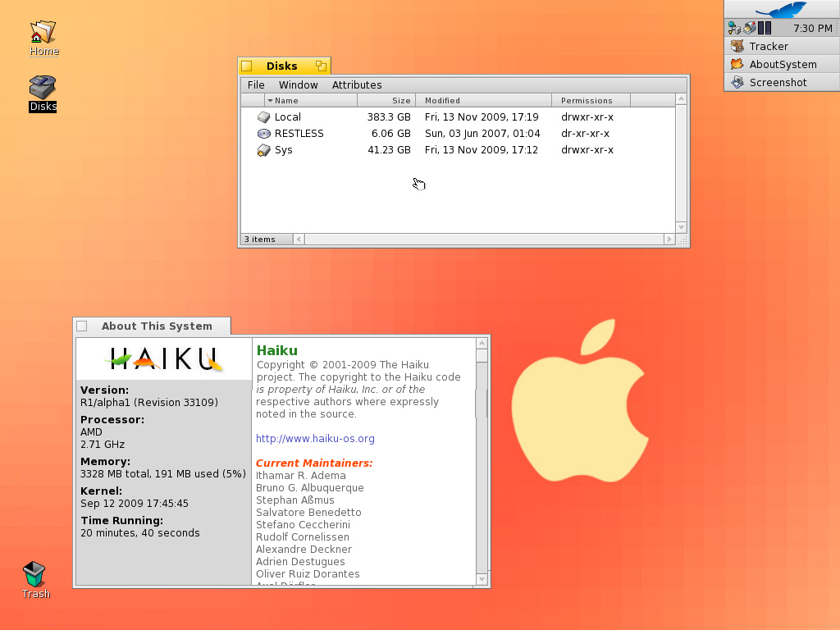
Task: Click the "41.23 GB" size cell
Action: (389, 150)
